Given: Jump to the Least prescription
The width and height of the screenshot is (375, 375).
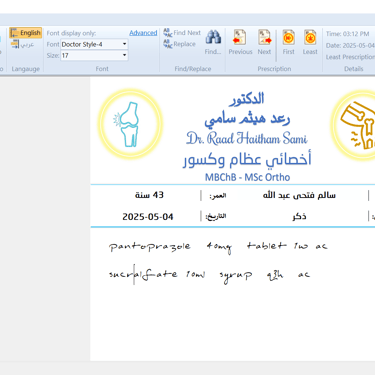Looking at the screenshot, I should (310, 42).
